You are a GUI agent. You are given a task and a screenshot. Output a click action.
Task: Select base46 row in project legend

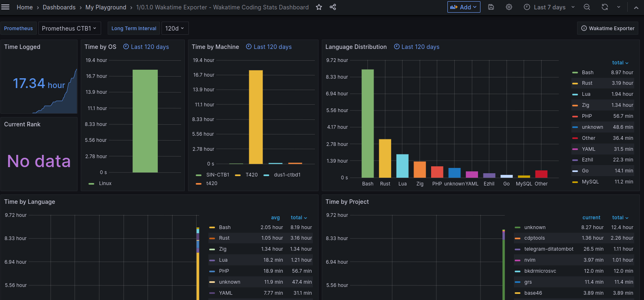(x=574, y=293)
